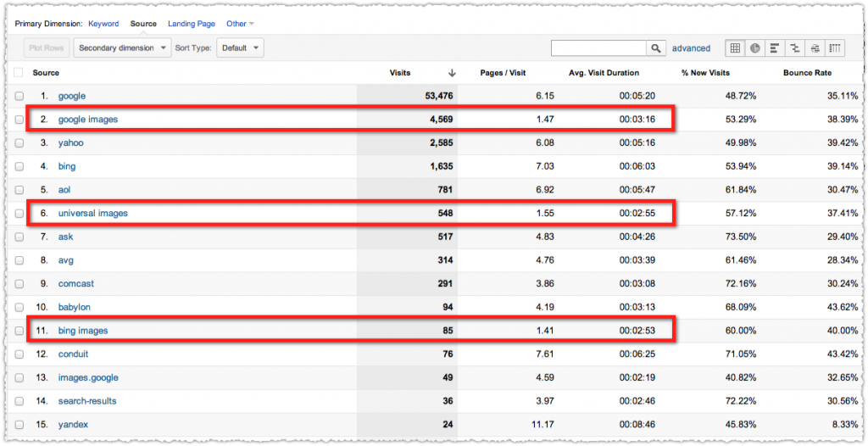Screen dimensions: 868x446
Task: Switch to the comparison view icon
Action: [x=795, y=48]
